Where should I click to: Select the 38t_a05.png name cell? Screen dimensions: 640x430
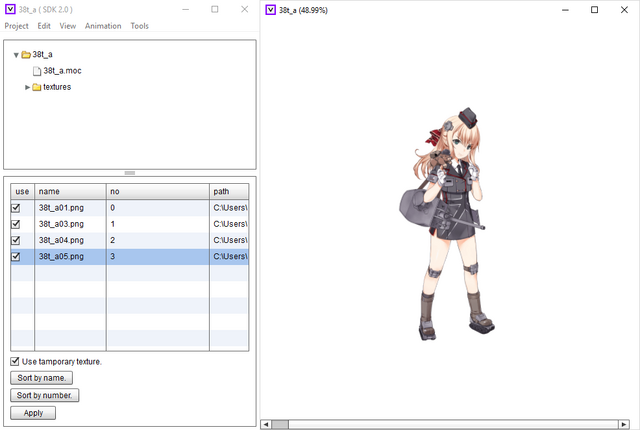coord(70,257)
